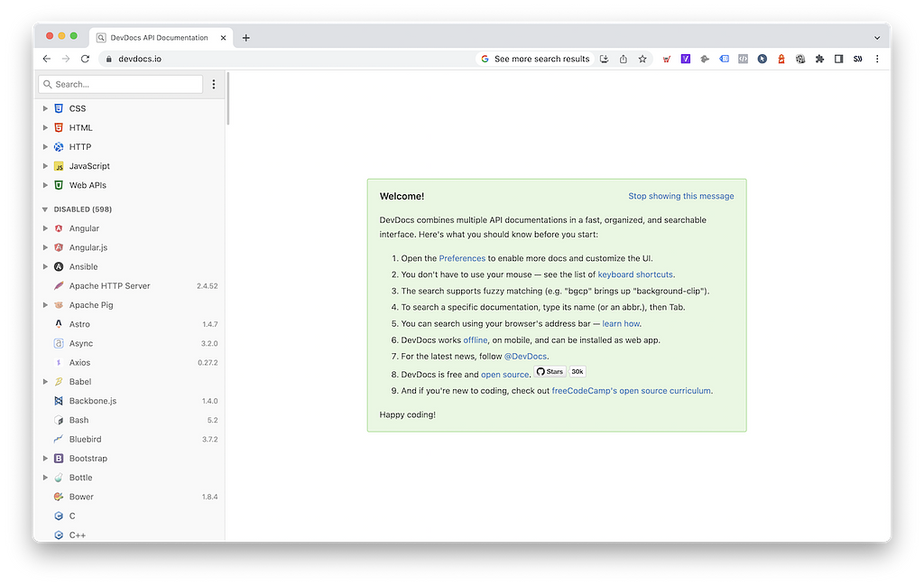Open the Apache HTTP Server feather icon

pyautogui.click(x=59, y=286)
